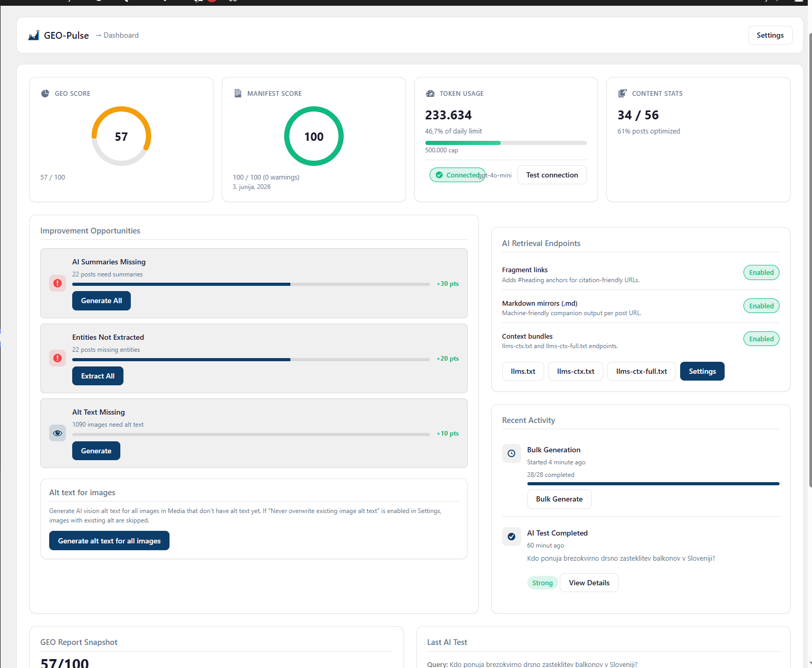Viewport: 812px width, 668px height.
Task: Click View Details for the AI test
Action: click(x=589, y=583)
